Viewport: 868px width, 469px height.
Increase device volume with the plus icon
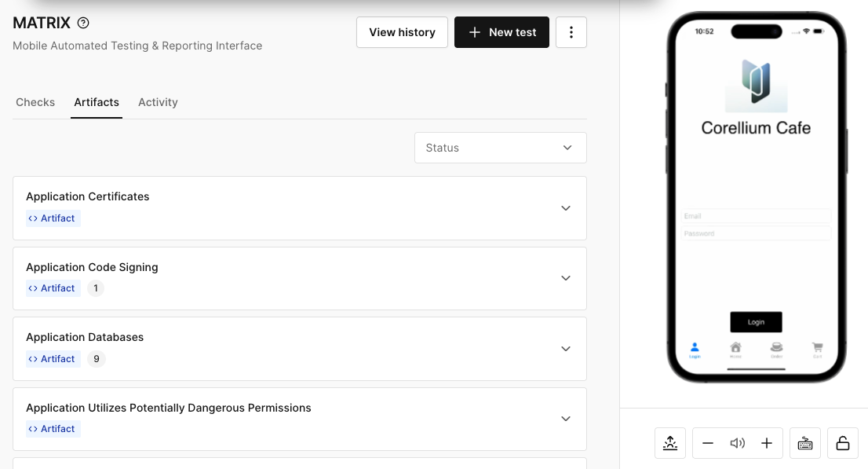click(x=767, y=443)
